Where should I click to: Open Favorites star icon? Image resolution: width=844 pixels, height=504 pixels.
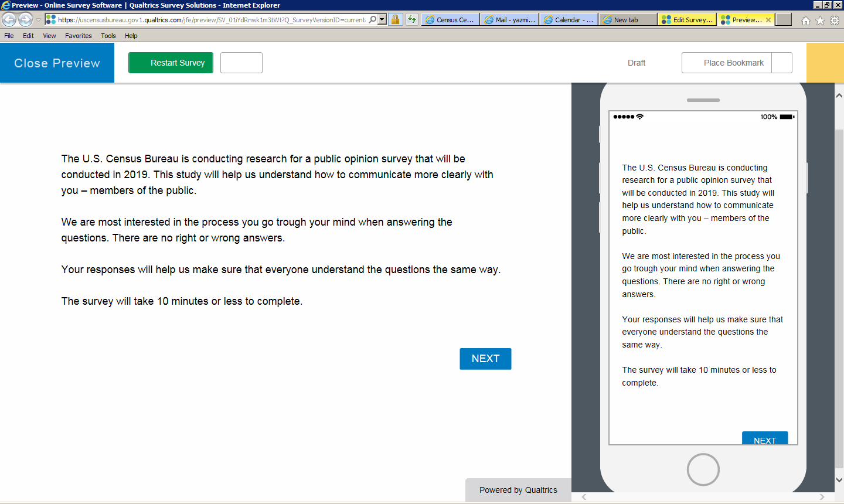coord(820,21)
